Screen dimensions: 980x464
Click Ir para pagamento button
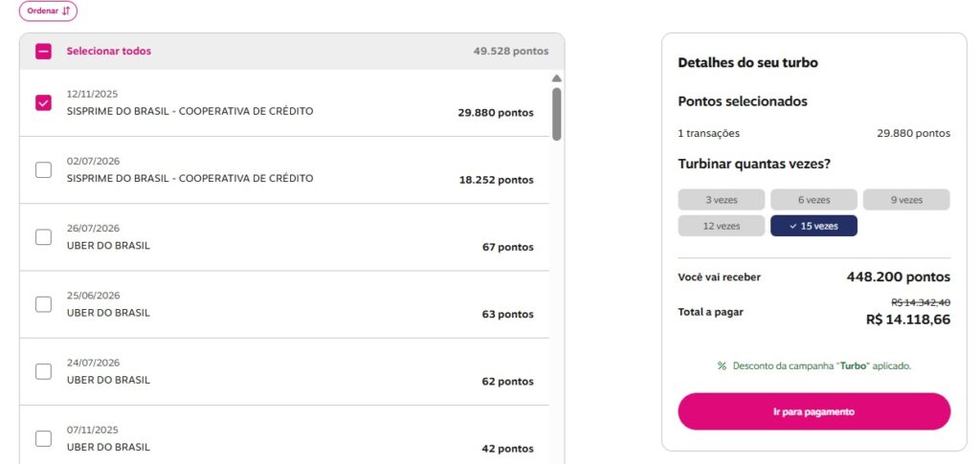tap(813, 411)
